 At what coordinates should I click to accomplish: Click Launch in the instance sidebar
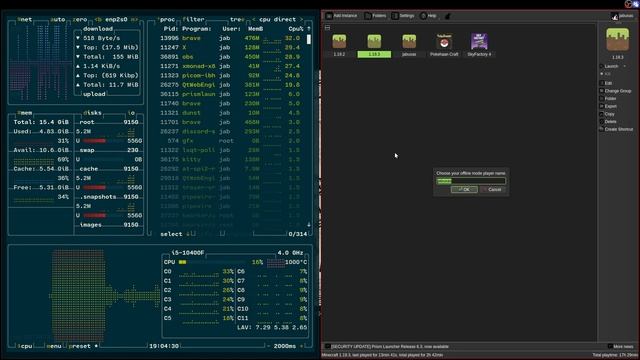point(611,66)
